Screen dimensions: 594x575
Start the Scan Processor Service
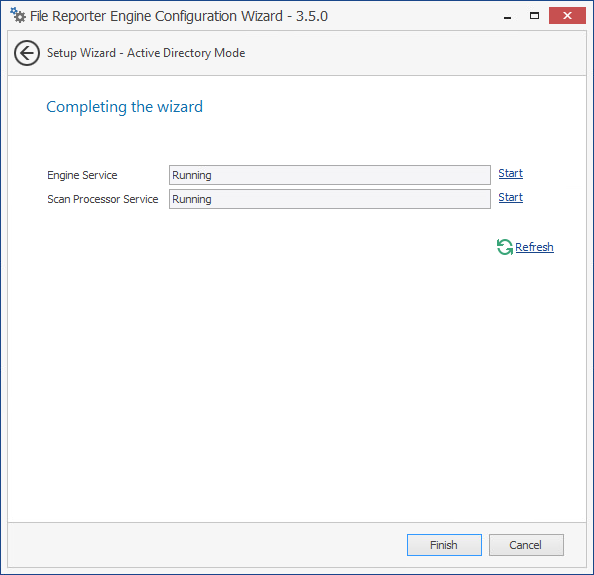point(510,197)
